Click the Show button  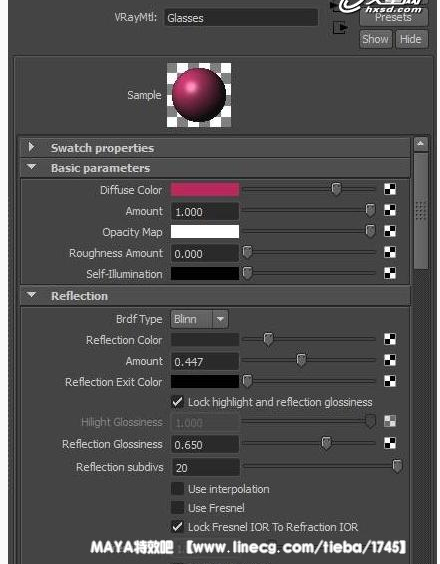pos(375,39)
